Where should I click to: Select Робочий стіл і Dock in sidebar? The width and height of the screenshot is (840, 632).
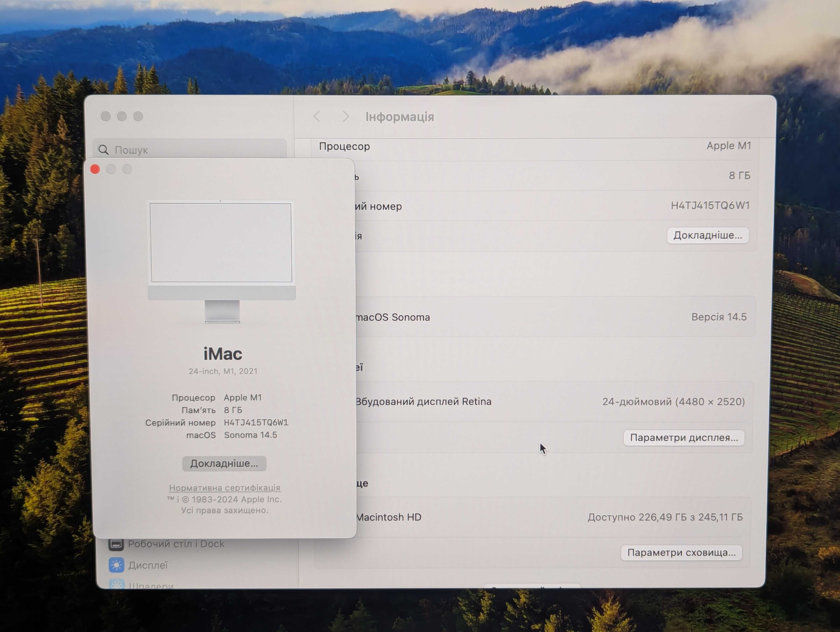(x=176, y=544)
